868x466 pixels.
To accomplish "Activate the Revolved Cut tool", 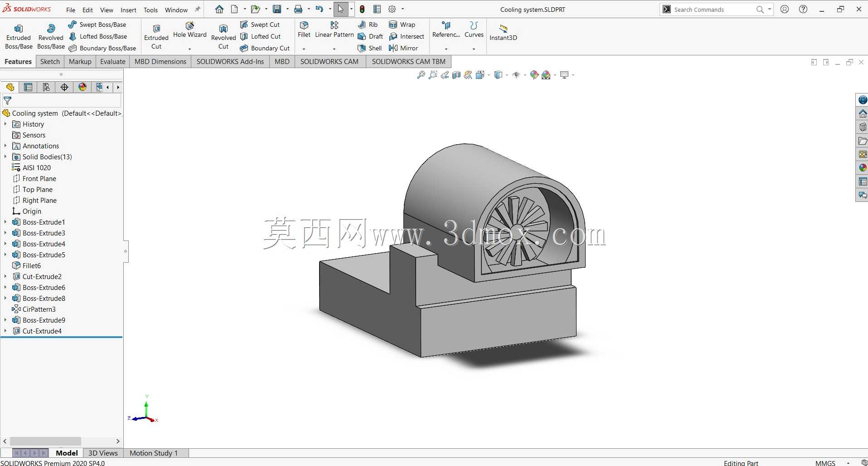I will [x=223, y=37].
